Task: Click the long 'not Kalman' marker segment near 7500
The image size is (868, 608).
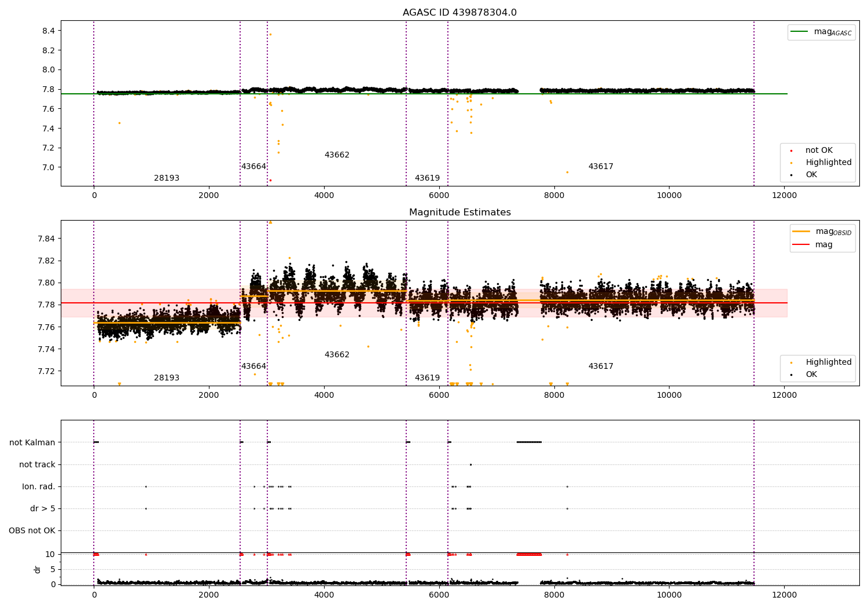Action: (x=529, y=442)
